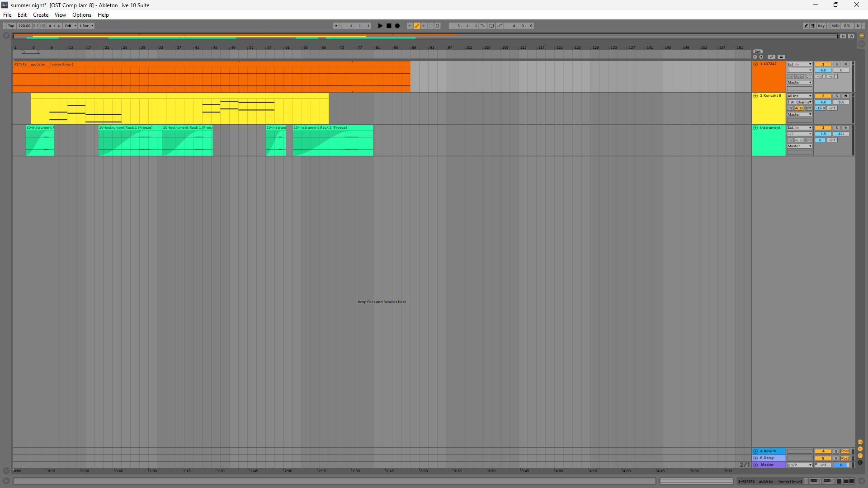
Task: Click the lock envelopes icon
Action: click(781, 57)
